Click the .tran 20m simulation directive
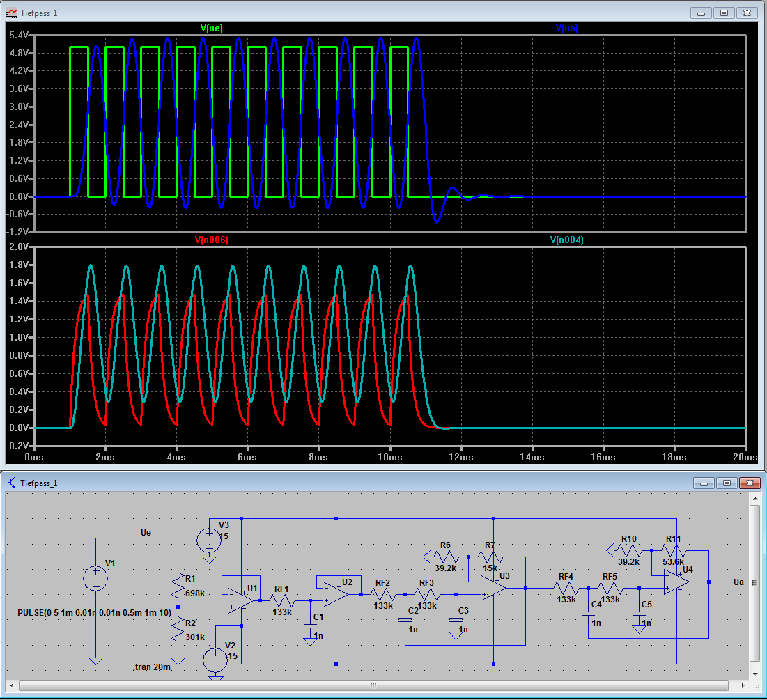 point(152,668)
